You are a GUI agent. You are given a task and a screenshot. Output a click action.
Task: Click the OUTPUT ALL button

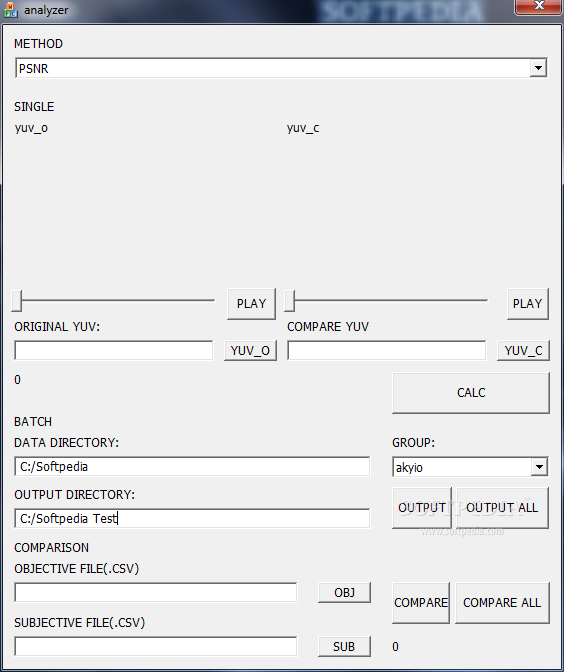point(502,508)
